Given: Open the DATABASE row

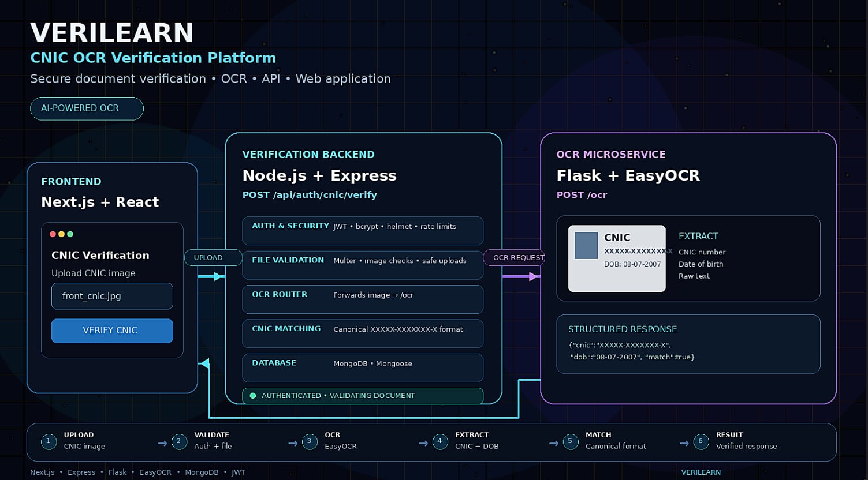Looking at the screenshot, I should click(363, 367).
